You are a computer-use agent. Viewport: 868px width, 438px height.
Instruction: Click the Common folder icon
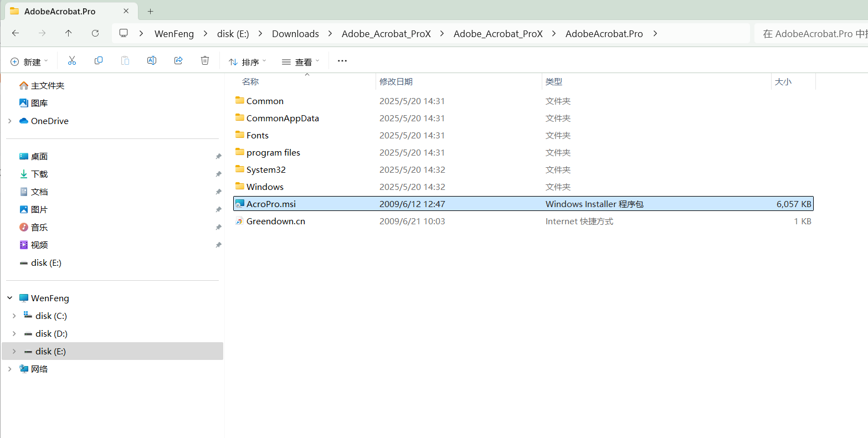point(240,101)
